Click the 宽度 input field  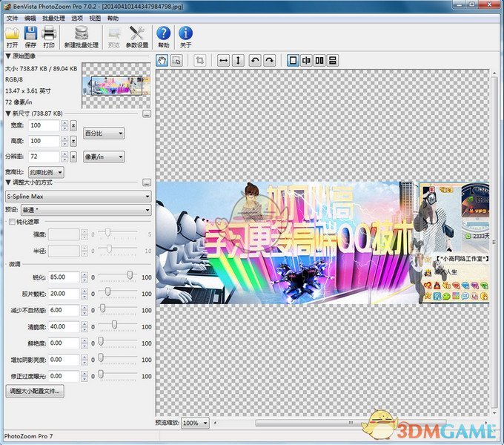pos(44,125)
